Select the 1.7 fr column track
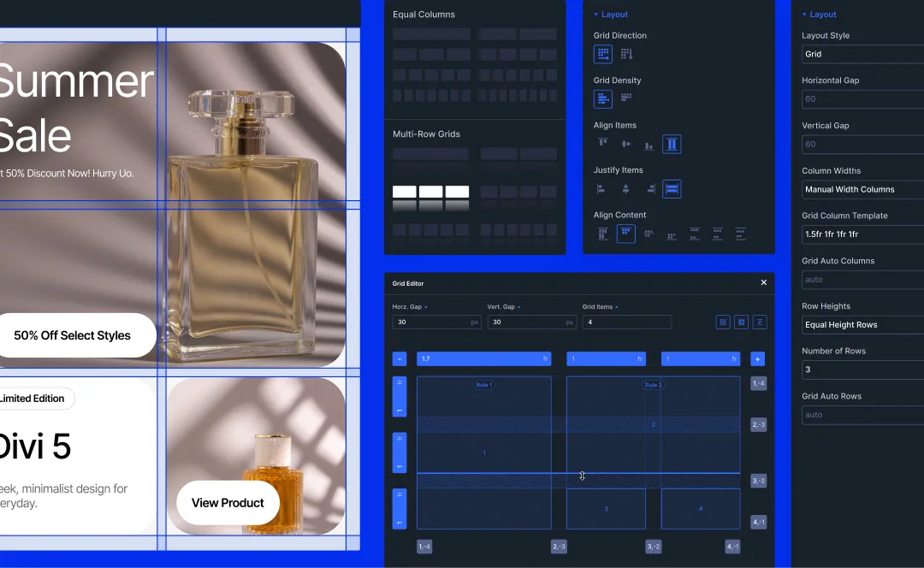Viewport: 924px width, 568px height. 483,358
